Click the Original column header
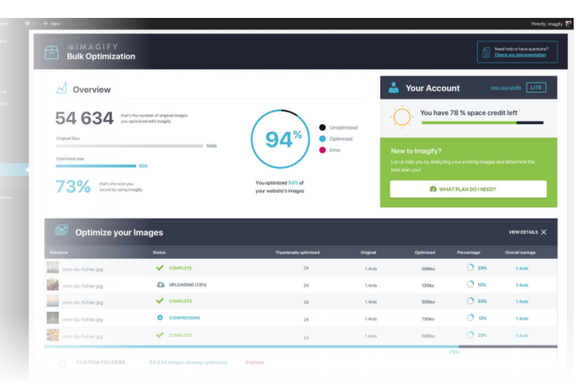This screenshot has width=588, height=390. [368, 252]
